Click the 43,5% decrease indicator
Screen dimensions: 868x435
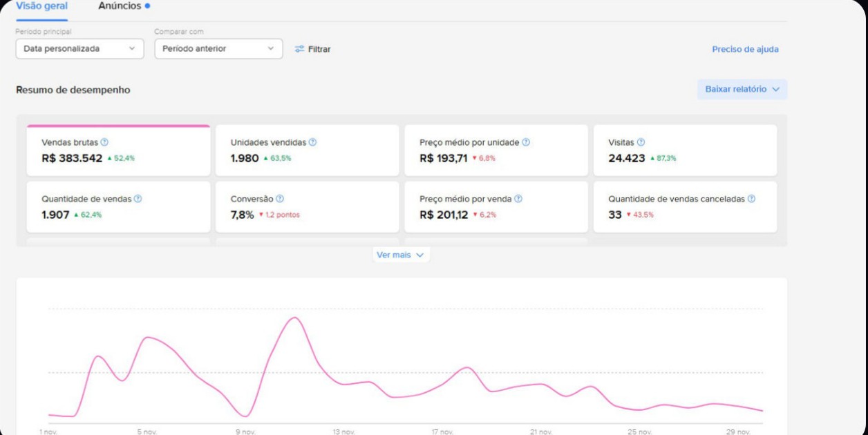pyautogui.click(x=640, y=215)
